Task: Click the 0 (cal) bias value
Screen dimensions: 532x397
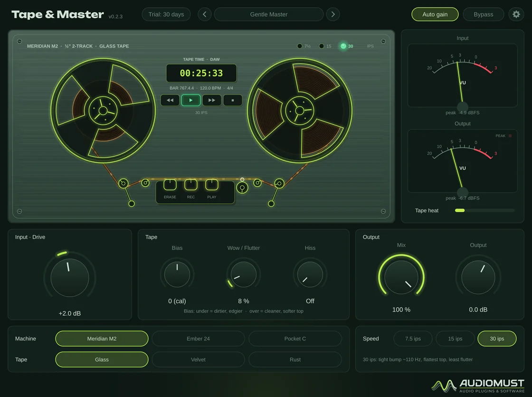Action: coord(177,301)
